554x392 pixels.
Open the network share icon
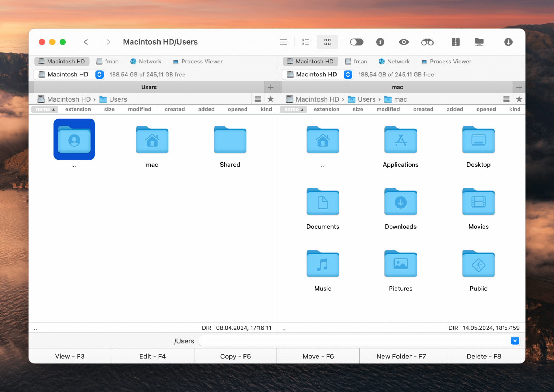pyautogui.click(x=479, y=42)
